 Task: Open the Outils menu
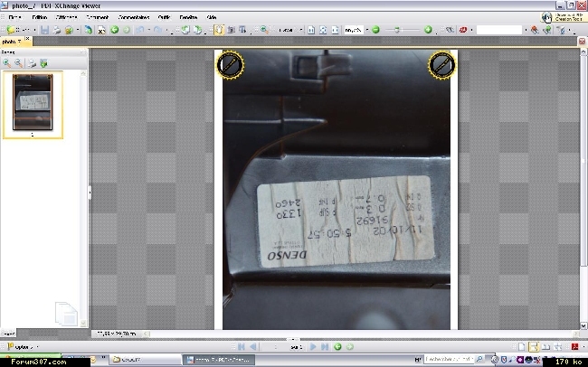pos(164,17)
